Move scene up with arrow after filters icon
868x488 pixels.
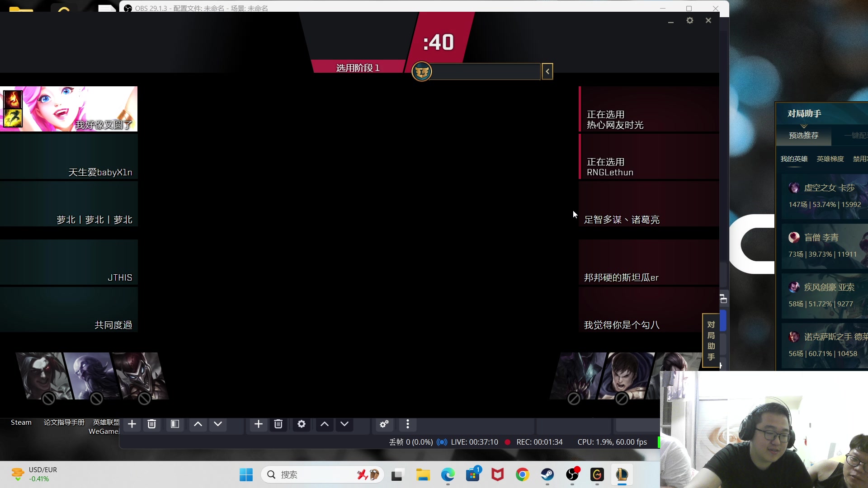point(198,424)
